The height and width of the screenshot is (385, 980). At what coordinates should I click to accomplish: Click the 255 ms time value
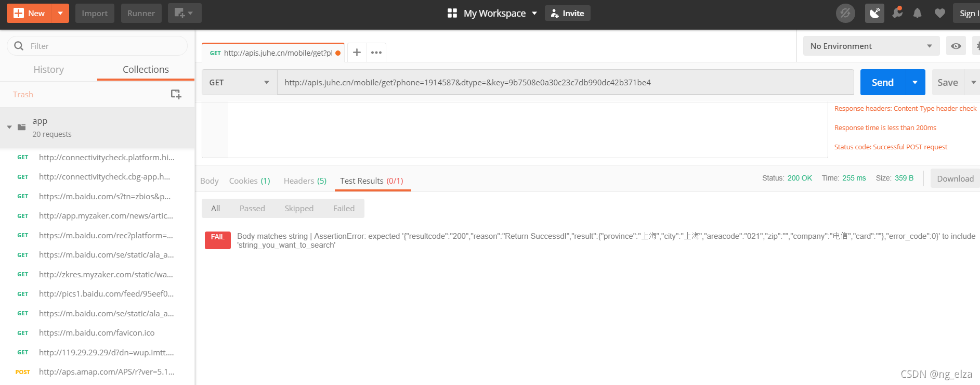(x=854, y=178)
